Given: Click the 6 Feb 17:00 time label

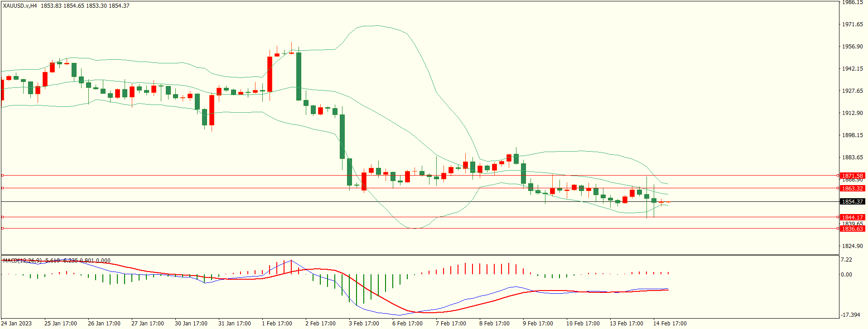Looking at the screenshot, I should (x=407, y=323).
